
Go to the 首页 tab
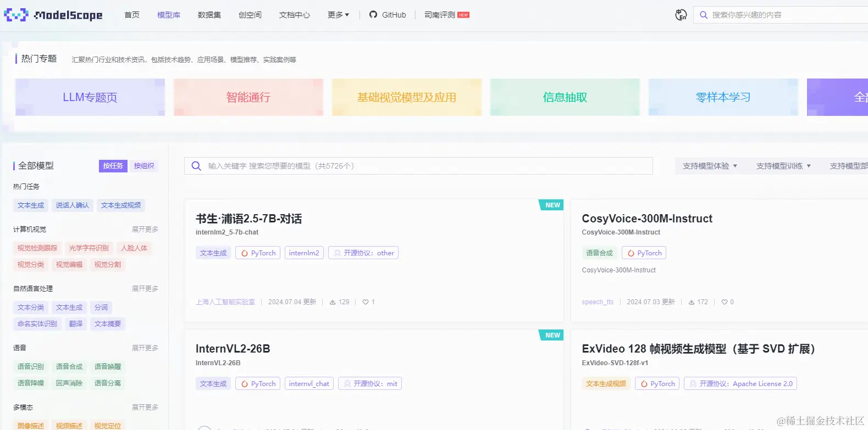tap(132, 15)
